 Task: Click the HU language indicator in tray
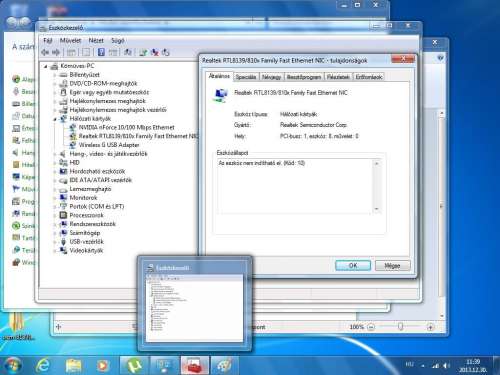(x=410, y=365)
